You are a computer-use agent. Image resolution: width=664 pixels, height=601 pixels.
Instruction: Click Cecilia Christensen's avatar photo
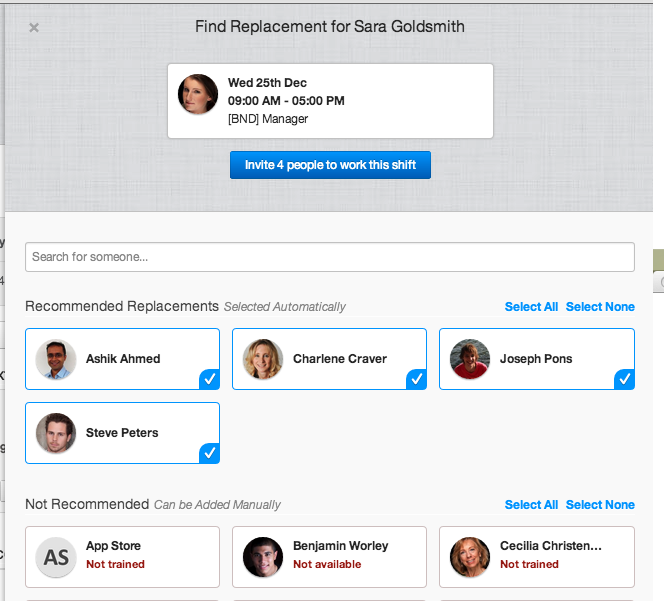(x=470, y=557)
